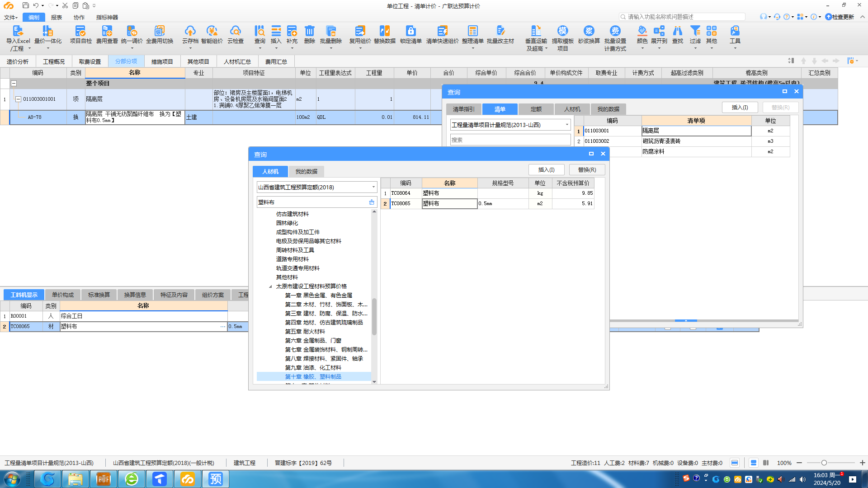Screen dimensions: 868x488
Task: Open 统一调价 price adjustment tool
Action: (x=132, y=35)
